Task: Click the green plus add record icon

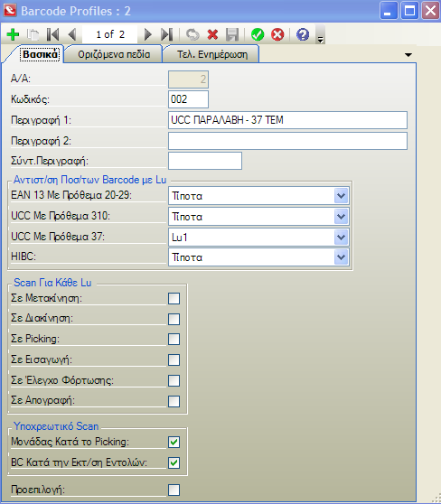Action: tap(14, 34)
